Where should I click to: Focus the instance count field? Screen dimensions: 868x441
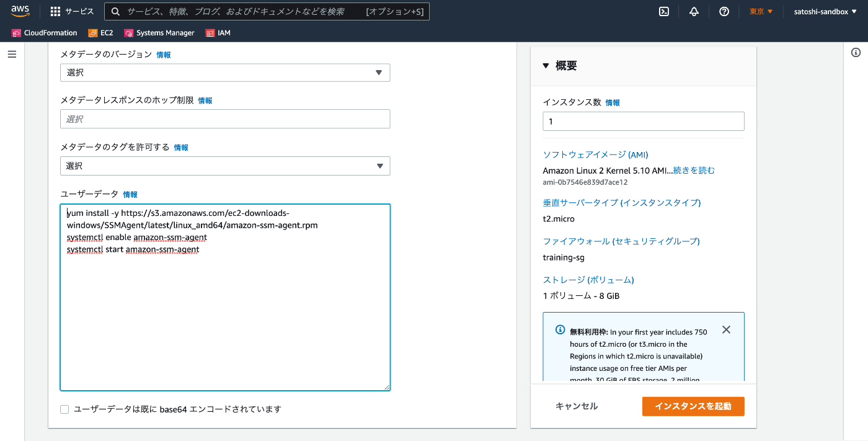(x=644, y=122)
